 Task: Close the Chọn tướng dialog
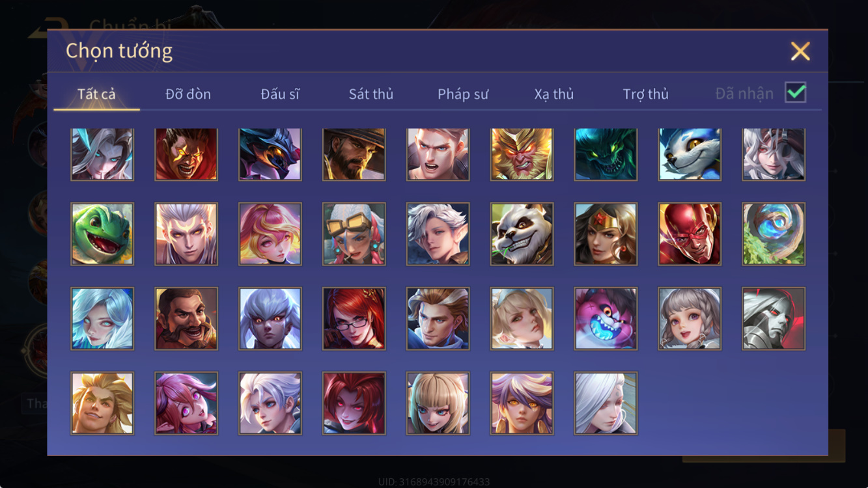[800, 51]
